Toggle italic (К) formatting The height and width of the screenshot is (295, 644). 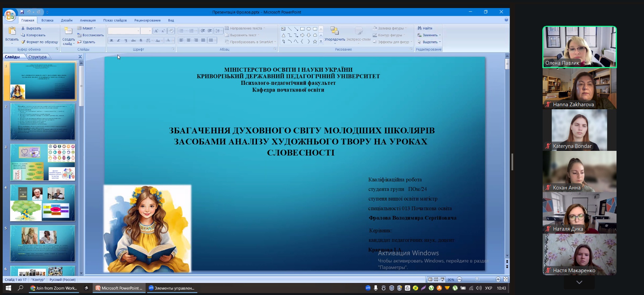(118, 41)
